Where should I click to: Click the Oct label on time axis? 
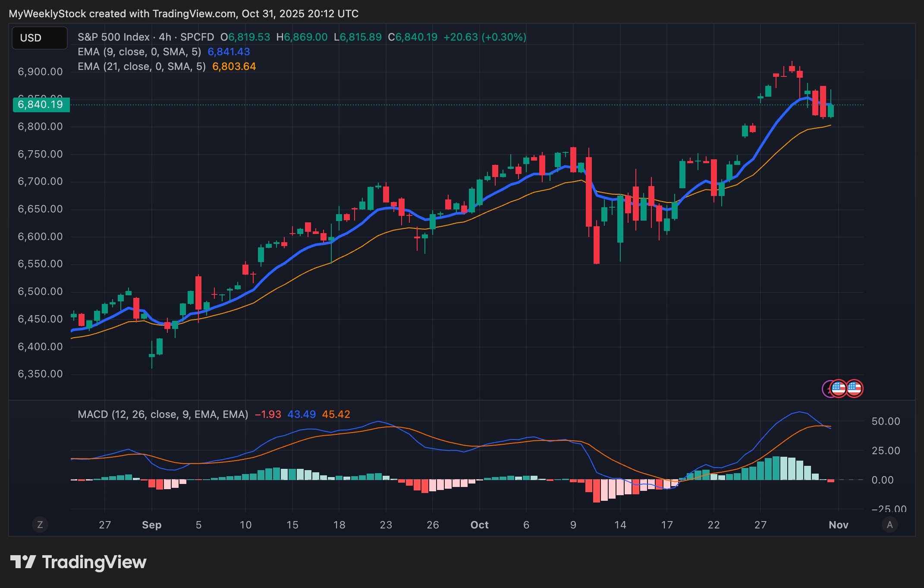click(x=479, y=525)
